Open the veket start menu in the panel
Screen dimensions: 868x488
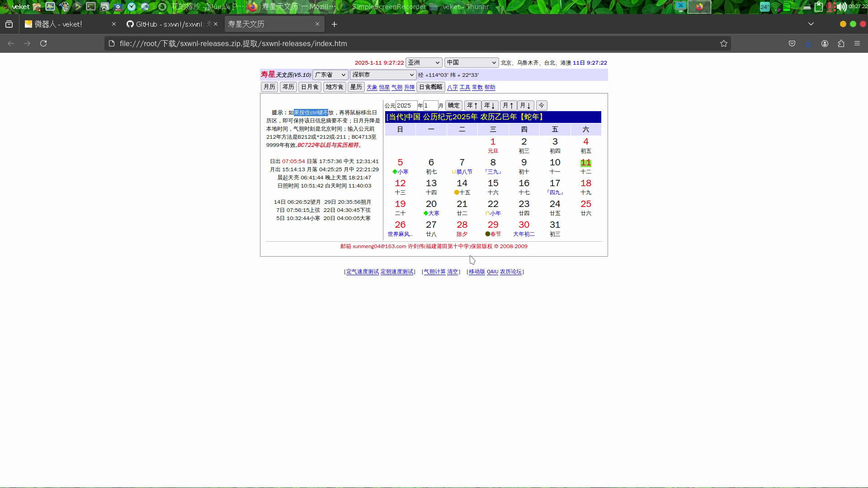[16, 7]
